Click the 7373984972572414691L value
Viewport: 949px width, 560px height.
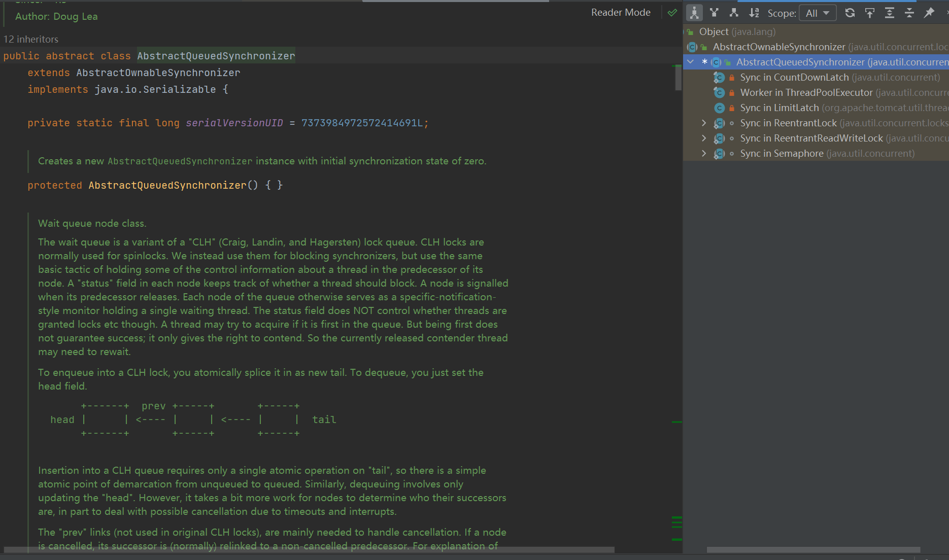[362, 123]
